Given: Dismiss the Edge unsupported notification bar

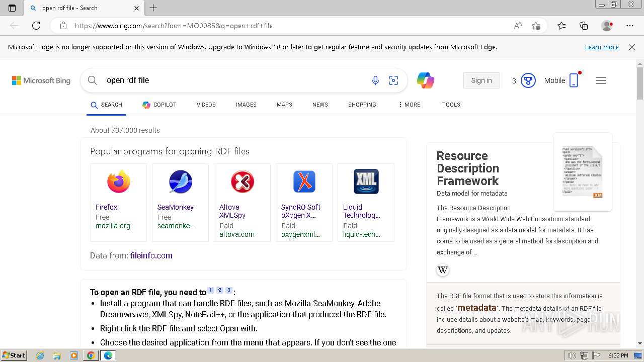Looking at the screenshot, I should click(632, 47).
